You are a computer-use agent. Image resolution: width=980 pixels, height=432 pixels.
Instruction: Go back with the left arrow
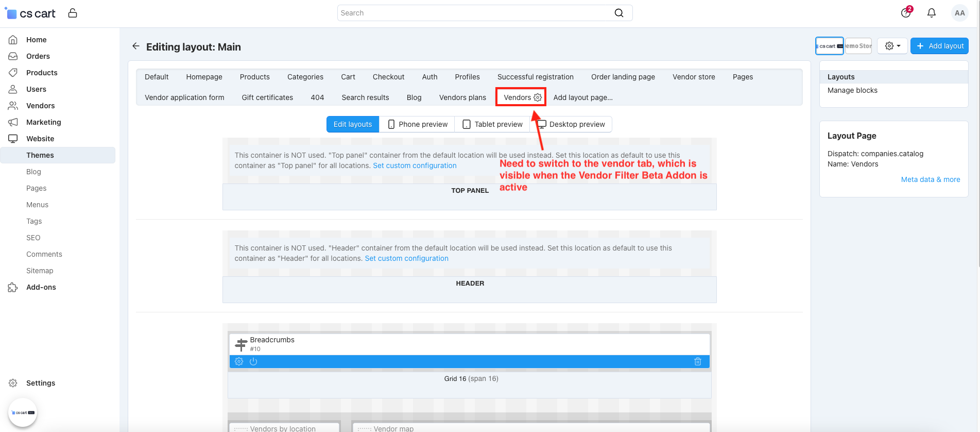(x=136, y=46)
